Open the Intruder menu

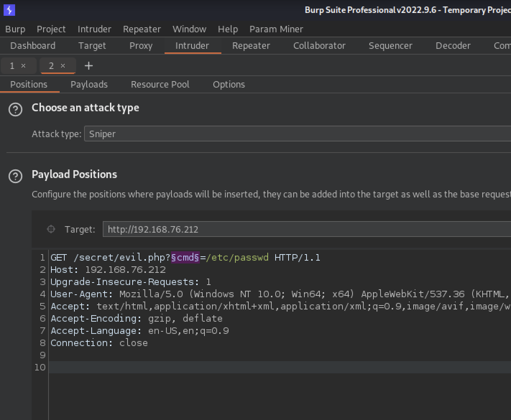(95, 29)
